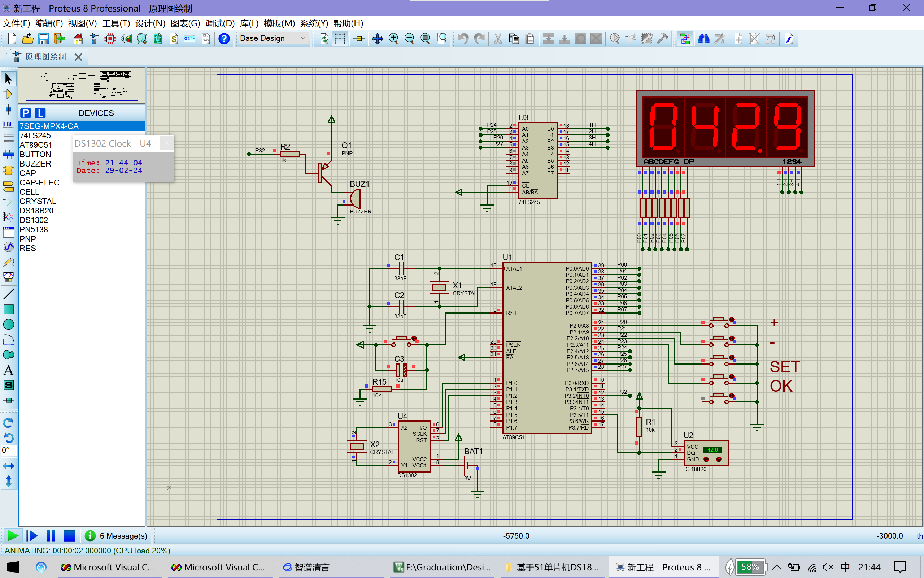Open the 编辑(E) menu
Viewport: 924px width, 578px height.
tap(49, 23)
